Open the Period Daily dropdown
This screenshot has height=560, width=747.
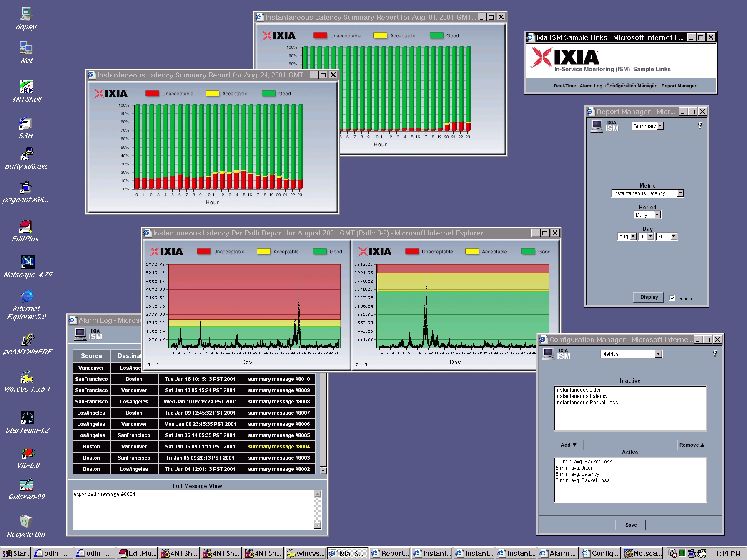click(x=647, y=215)
